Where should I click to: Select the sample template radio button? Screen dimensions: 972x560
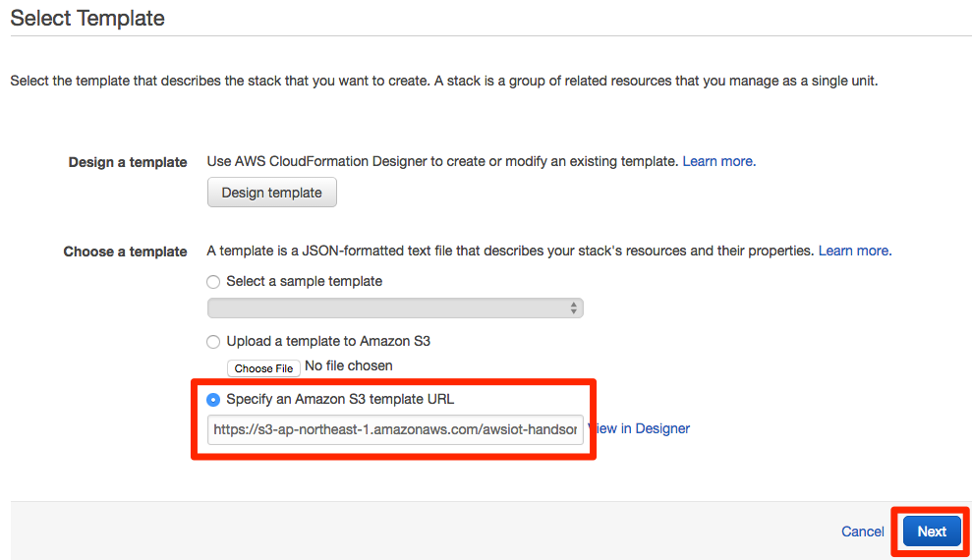213,282
